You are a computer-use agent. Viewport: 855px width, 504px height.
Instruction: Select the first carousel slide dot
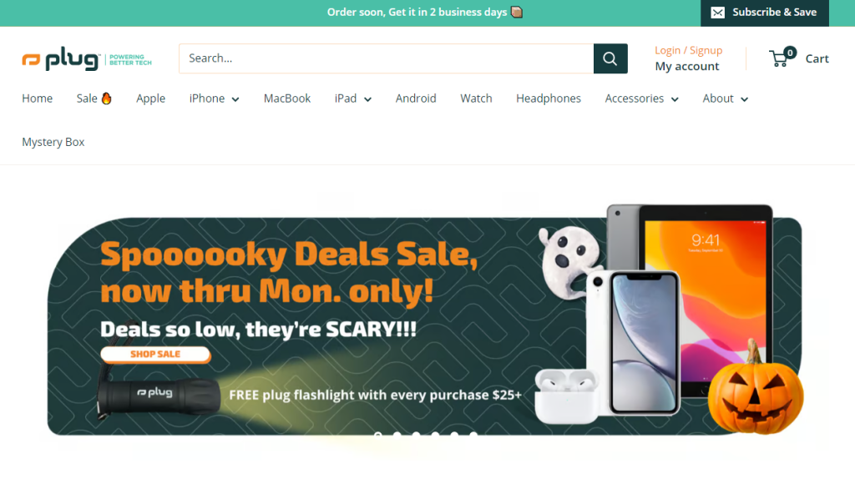point(378,434)
